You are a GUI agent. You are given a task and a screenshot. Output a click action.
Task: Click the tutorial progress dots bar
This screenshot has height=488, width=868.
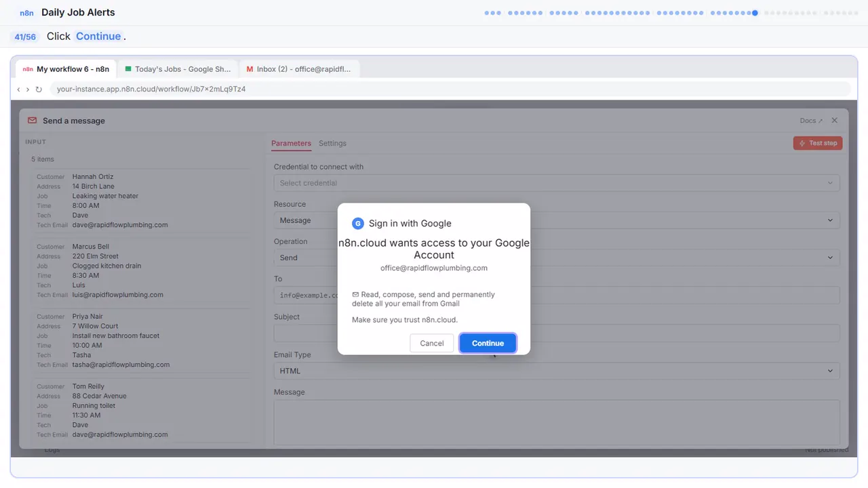[671, 13]
